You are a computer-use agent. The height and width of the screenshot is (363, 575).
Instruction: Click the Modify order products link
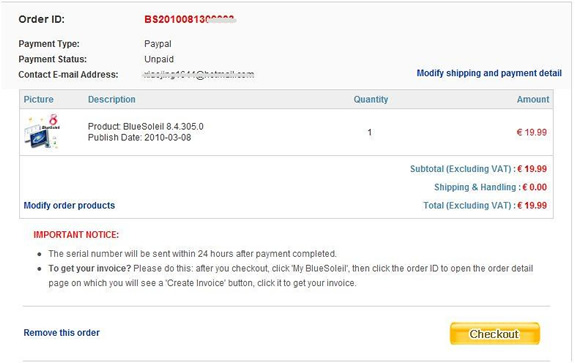[x=69, y=205]
